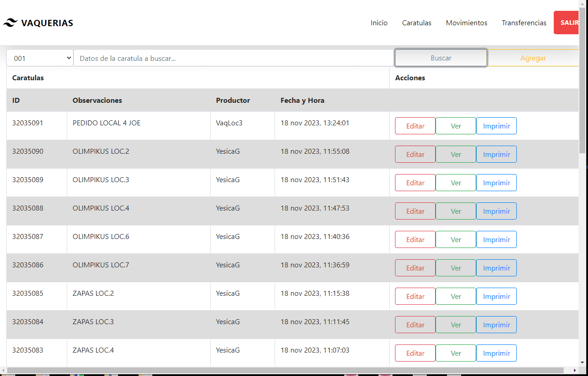This screenshot has height=376, width=588.
Task: Print the OLIMPIKUS LOC.3 caratula
Action: click(x=496, y=183)
